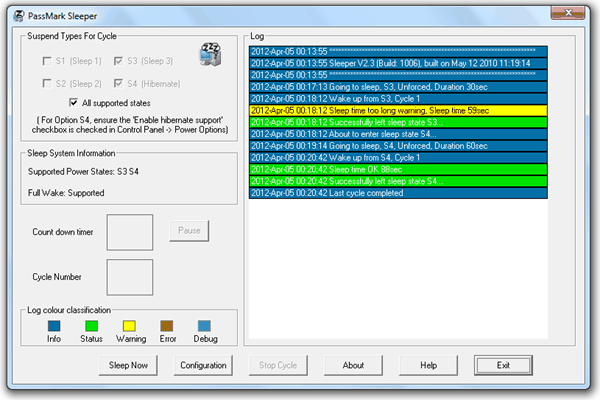The height and width of the screenshot is (400, 600).
Task: Click the Exit button
Action: pos(503,366)
